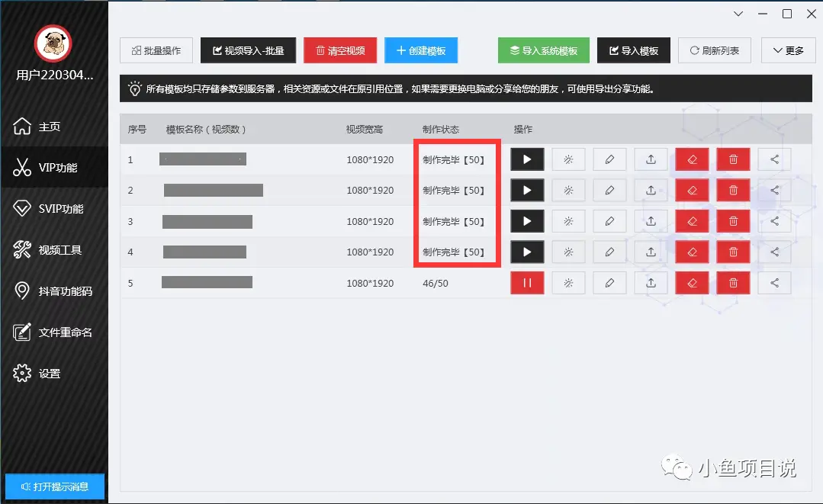The image size is (823, 504).
Task: Edit template in row 5 with pencil icon
Action: [609, 283]
